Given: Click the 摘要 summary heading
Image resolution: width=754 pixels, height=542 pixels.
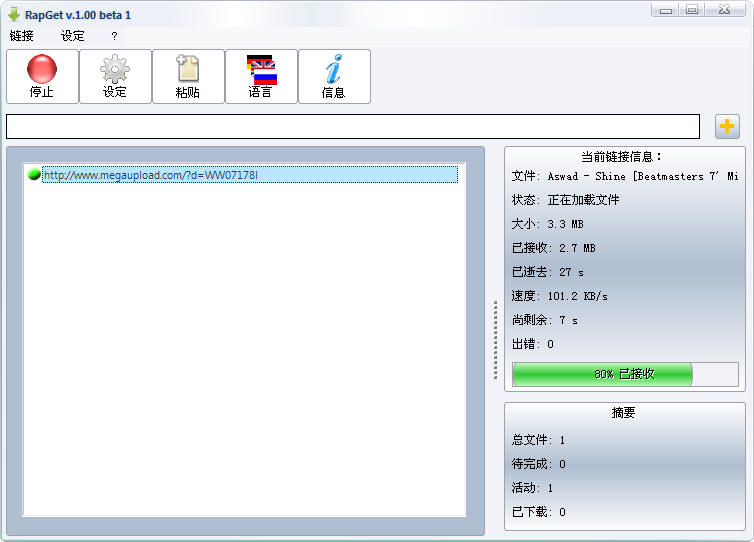Looking at the screenshot, I should click(624, 412).
